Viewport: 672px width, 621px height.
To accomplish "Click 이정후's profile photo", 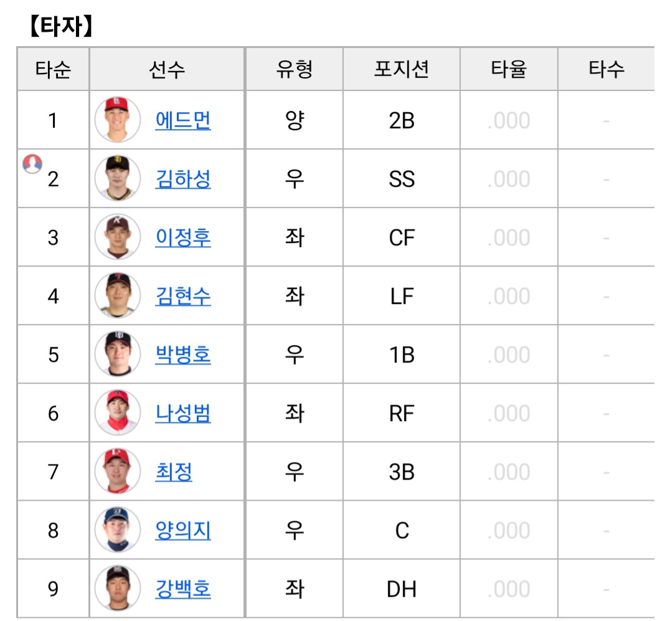I will [x=118, y=237].
